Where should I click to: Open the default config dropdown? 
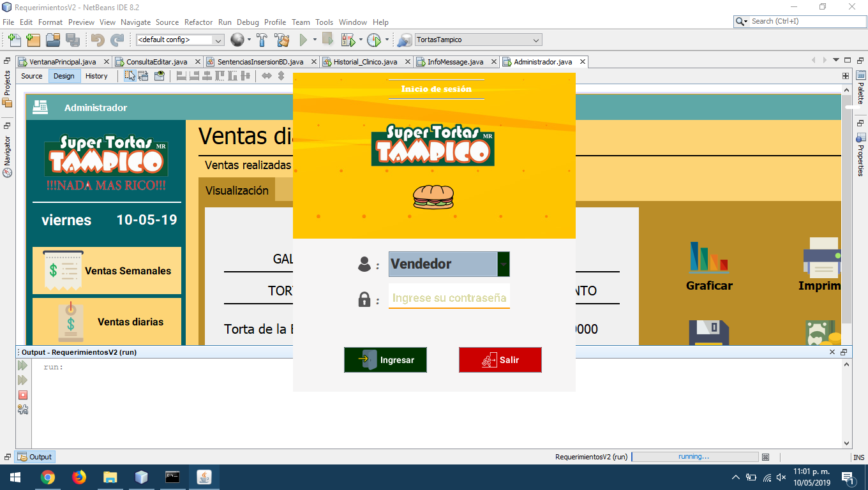tap(180, 40)
